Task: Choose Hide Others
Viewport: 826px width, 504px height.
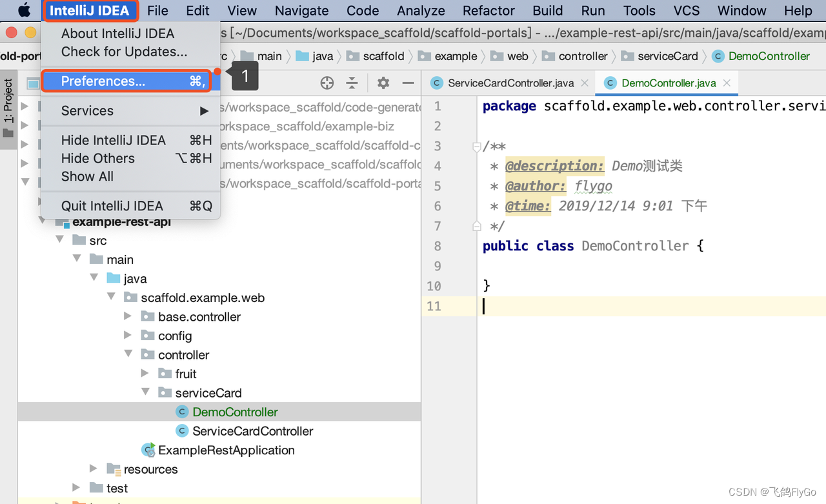Action: pyautogui.click(x=131, y=159)
